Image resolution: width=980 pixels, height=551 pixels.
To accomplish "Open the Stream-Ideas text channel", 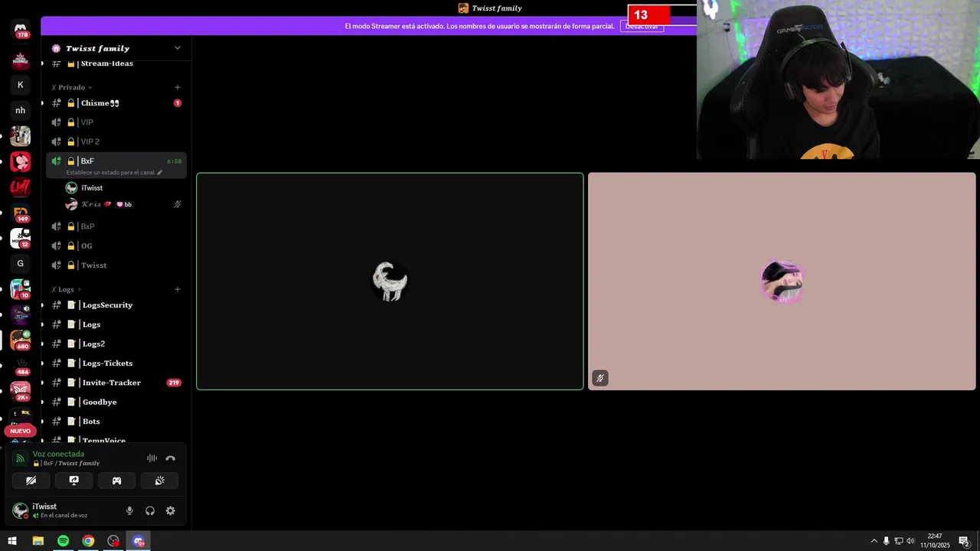I will click(116, 64).
